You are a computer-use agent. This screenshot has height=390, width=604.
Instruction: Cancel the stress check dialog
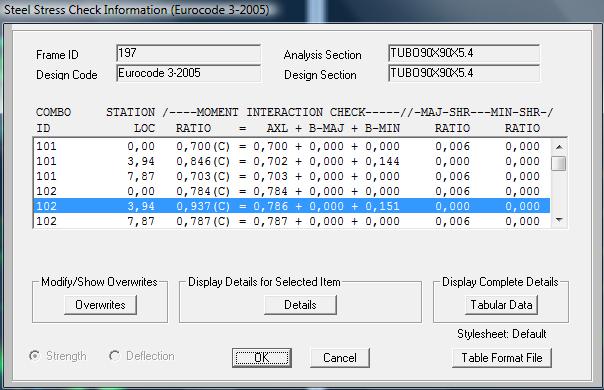[340, 358]
